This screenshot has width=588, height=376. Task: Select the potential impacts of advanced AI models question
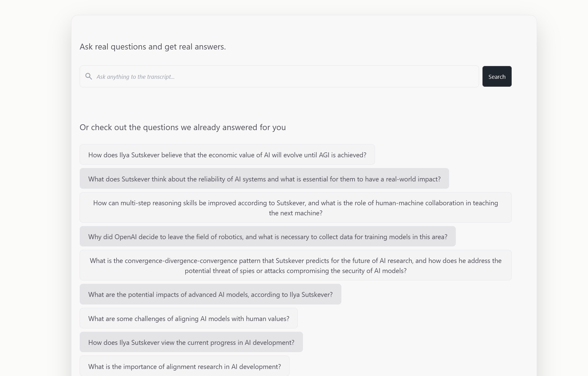coord(211,294)
